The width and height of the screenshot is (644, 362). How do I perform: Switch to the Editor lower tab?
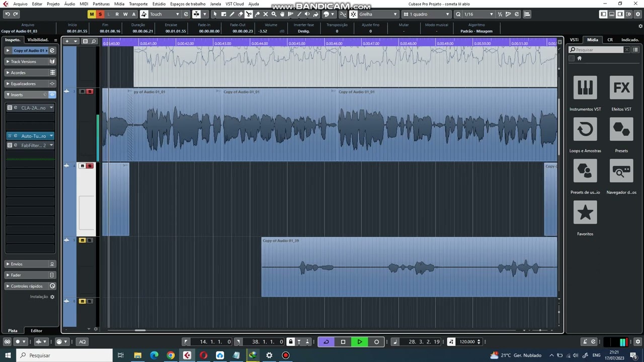pyautogui.click(x=36, y=331)
